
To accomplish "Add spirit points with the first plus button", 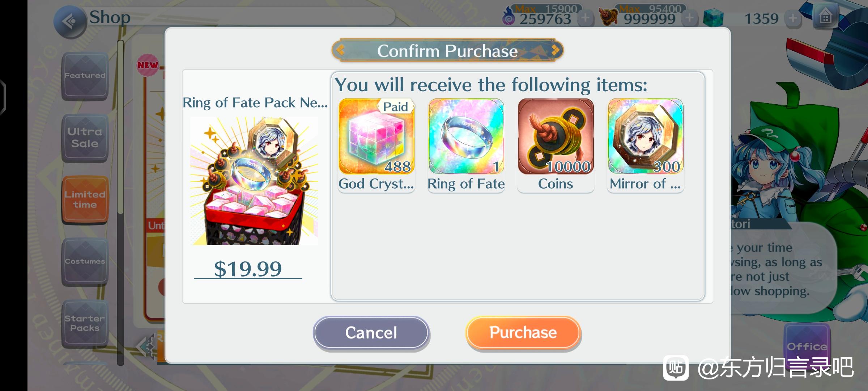I will [x=585, y=18].
